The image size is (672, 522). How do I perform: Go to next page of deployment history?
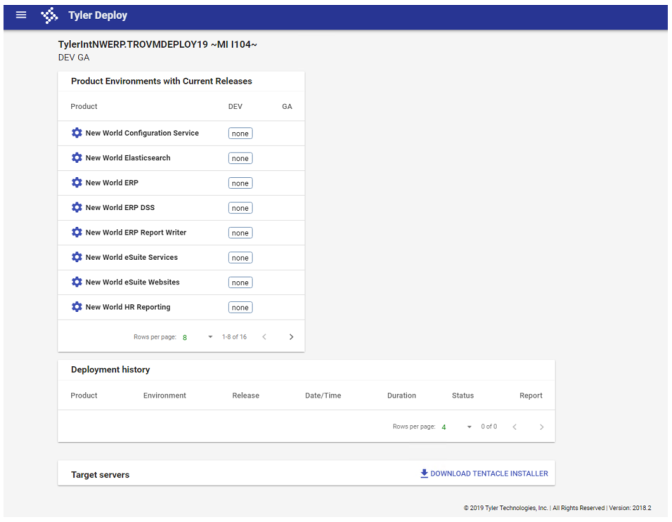tap(542, 427)
